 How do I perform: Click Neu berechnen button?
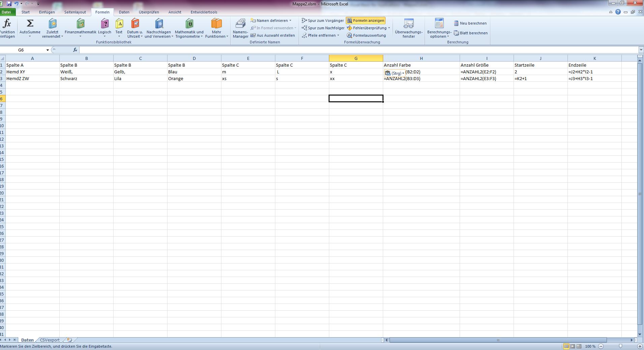(470, 23)
